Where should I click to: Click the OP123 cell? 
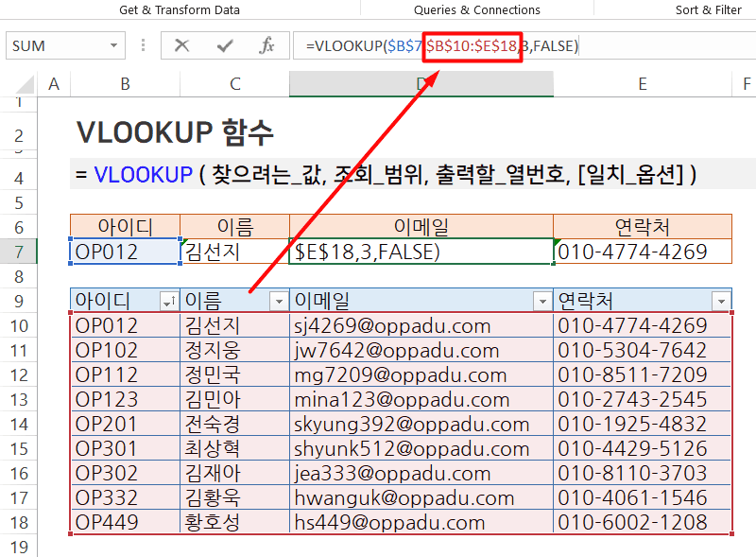pos(126,400)
